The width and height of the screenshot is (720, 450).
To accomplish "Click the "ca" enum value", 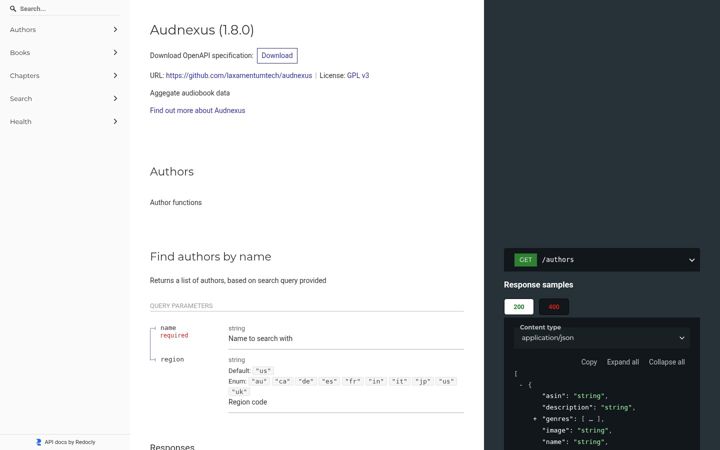I will pyautogui.click(x=282, y=381).
